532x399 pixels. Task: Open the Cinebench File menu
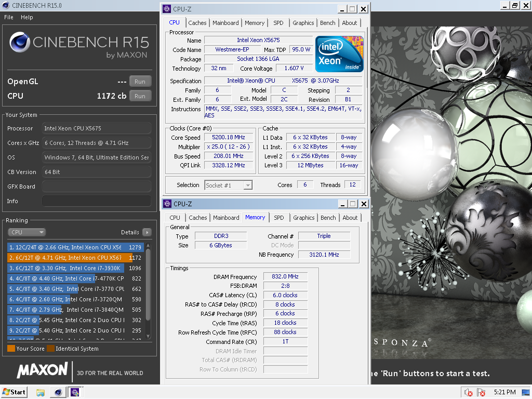click(x=9, y=17)
